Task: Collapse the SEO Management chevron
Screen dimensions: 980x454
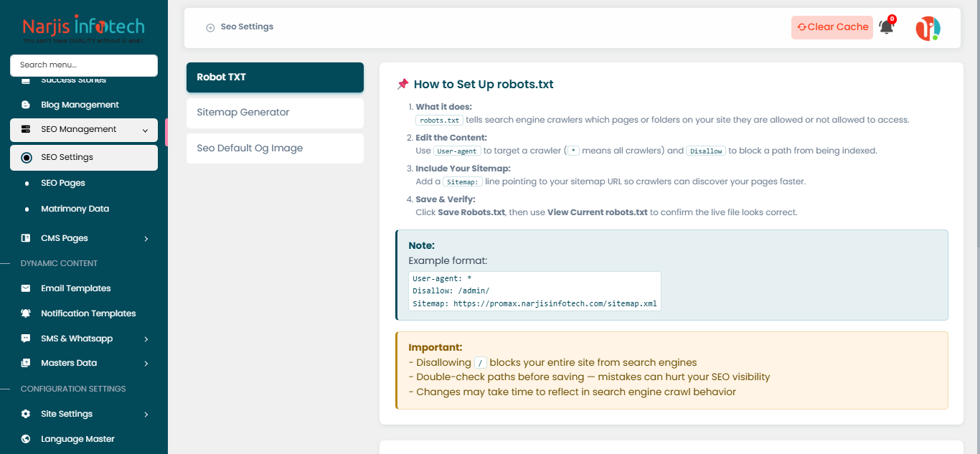Action: 146,131
